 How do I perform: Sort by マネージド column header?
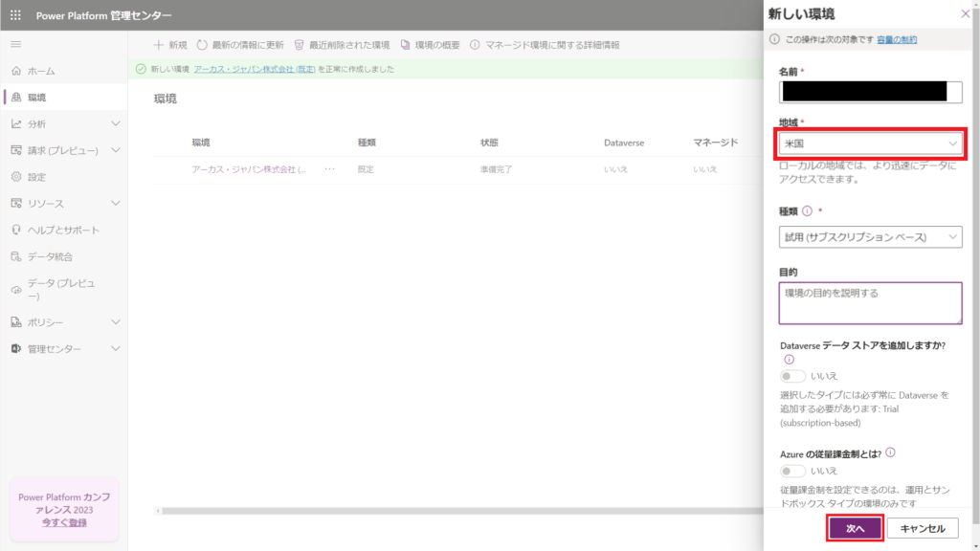(716, 143)
